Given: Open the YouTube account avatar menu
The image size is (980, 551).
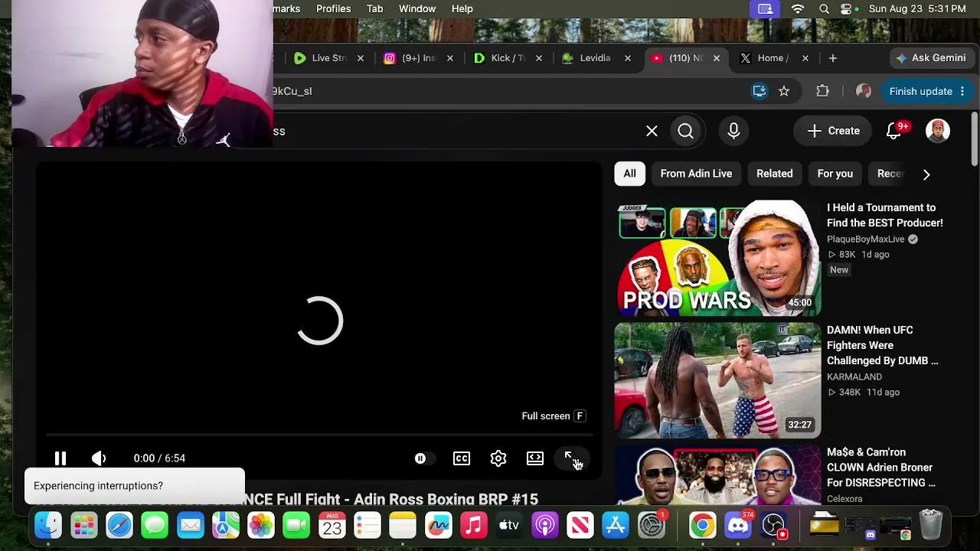Looking at the screenshot, I should point(938,131).
